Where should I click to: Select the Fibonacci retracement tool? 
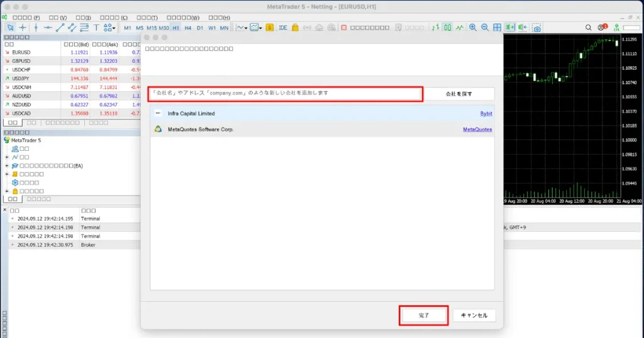84,28
